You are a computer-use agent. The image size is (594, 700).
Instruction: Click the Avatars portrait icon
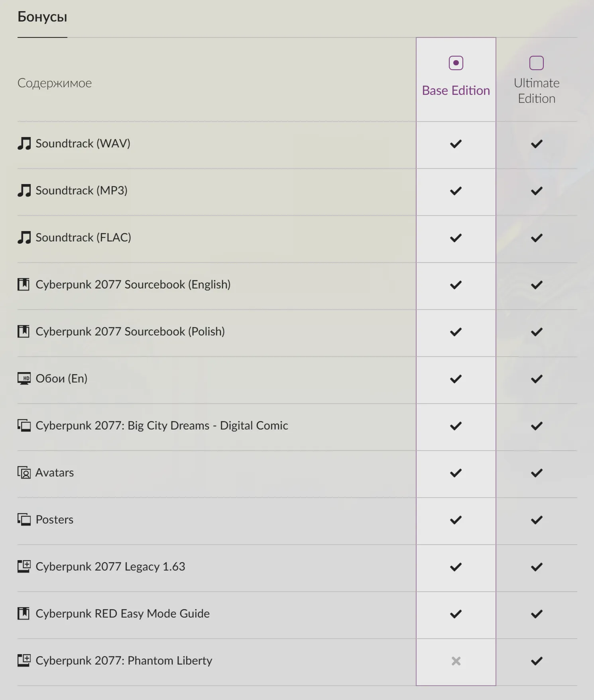pyautogui.click(x=24, y=473)
